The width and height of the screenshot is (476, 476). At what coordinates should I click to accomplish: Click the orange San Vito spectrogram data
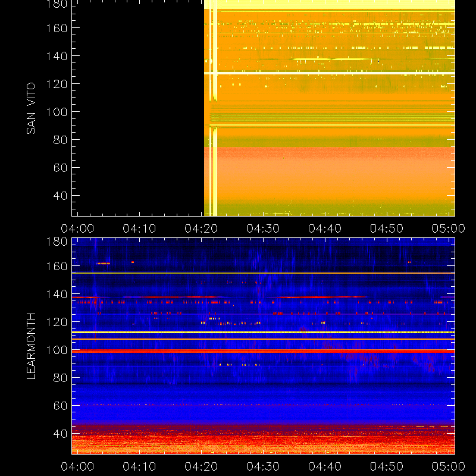click(x=330, y=108)
